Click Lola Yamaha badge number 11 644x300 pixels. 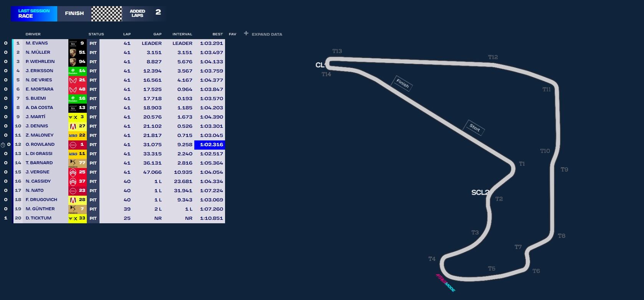77,154
